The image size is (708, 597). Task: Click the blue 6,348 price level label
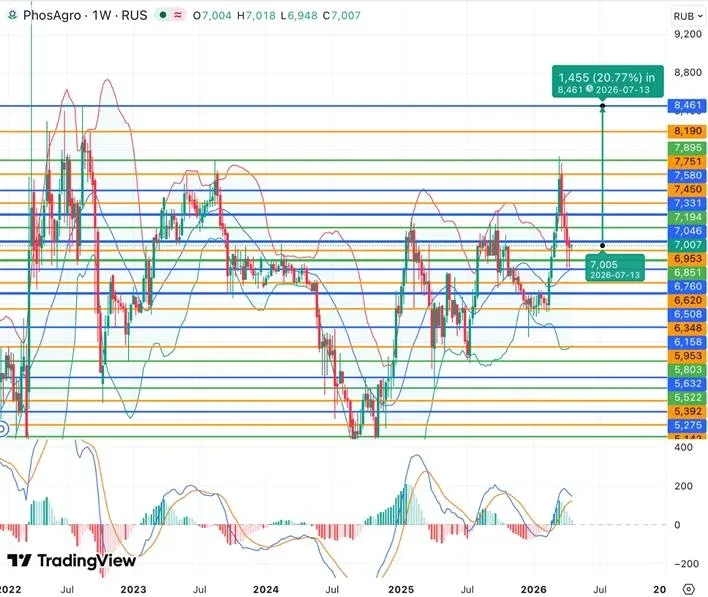686,328
